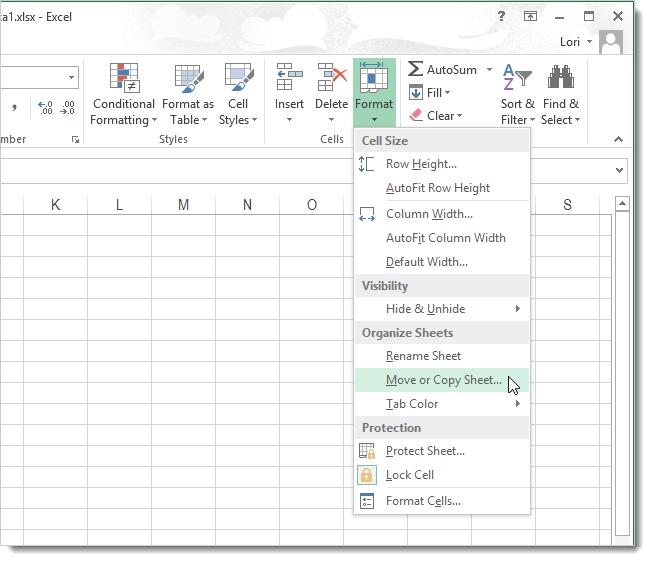Click the Fill down icon
650x561 pixels.
pyautogui.click(x=416, y=92)
